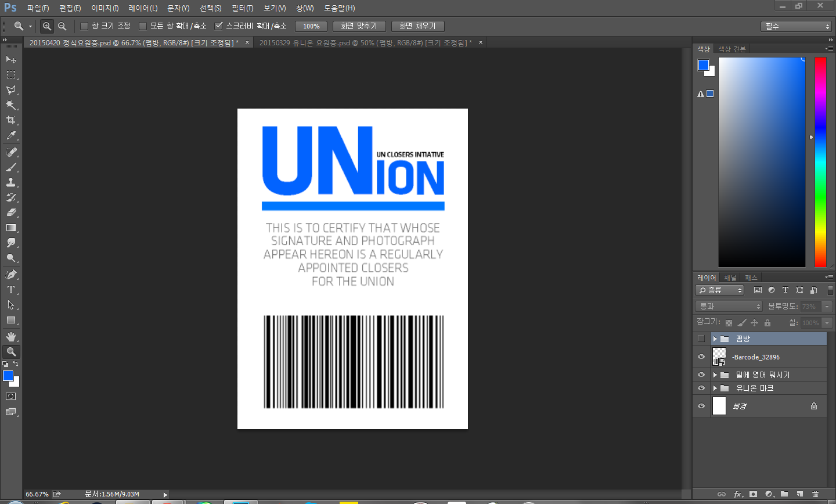Reset default foreground and background colors
Viewport: 836px width, 504px height.
(x=5, y=363)
